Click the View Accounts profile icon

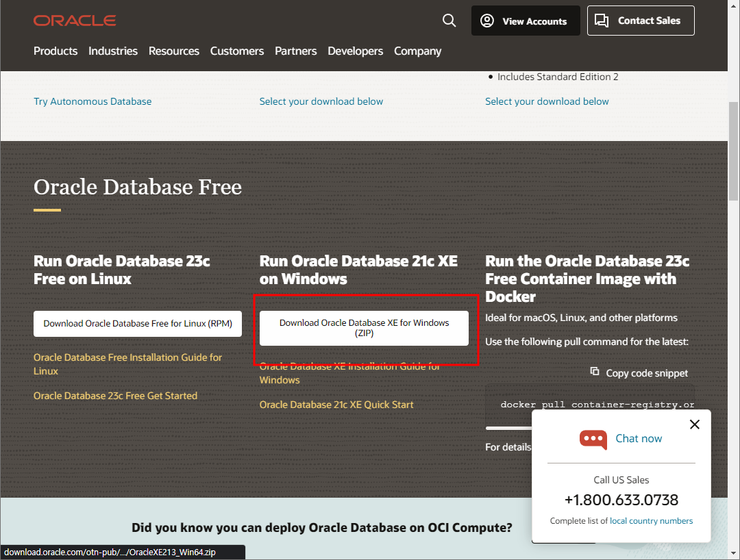click(x=486, y=21)
